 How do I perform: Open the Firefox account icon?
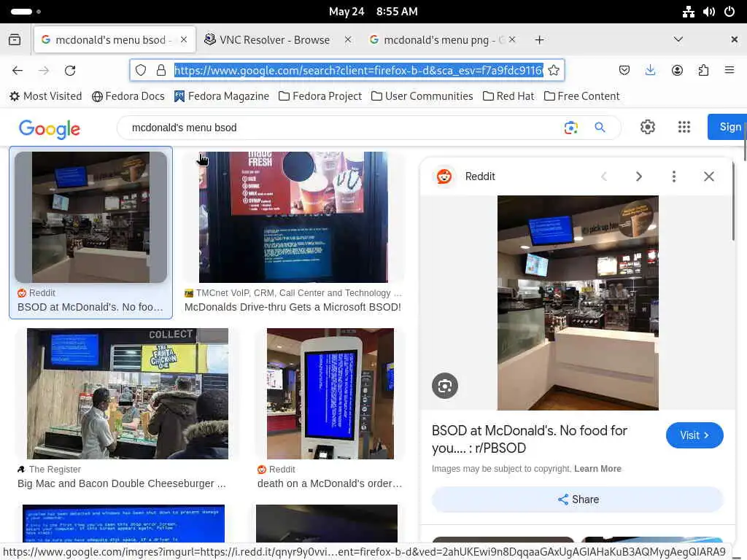coord(677,71)
